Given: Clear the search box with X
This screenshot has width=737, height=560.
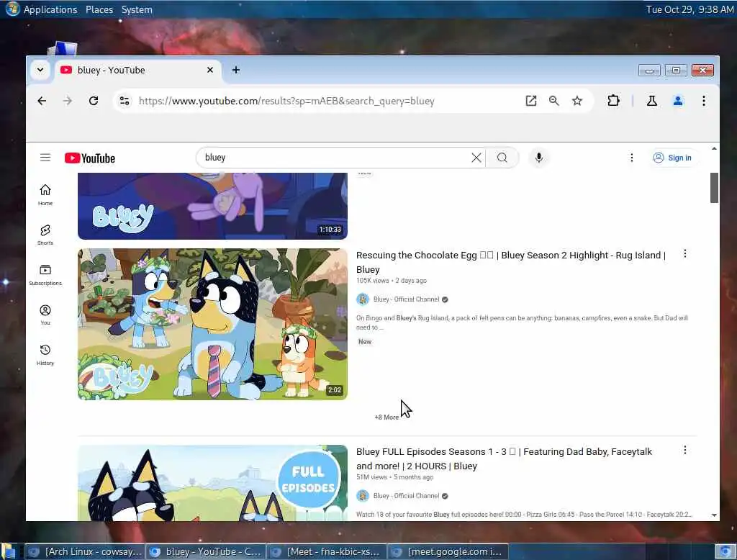Looking at the screenshot, I should click(476, 158).
